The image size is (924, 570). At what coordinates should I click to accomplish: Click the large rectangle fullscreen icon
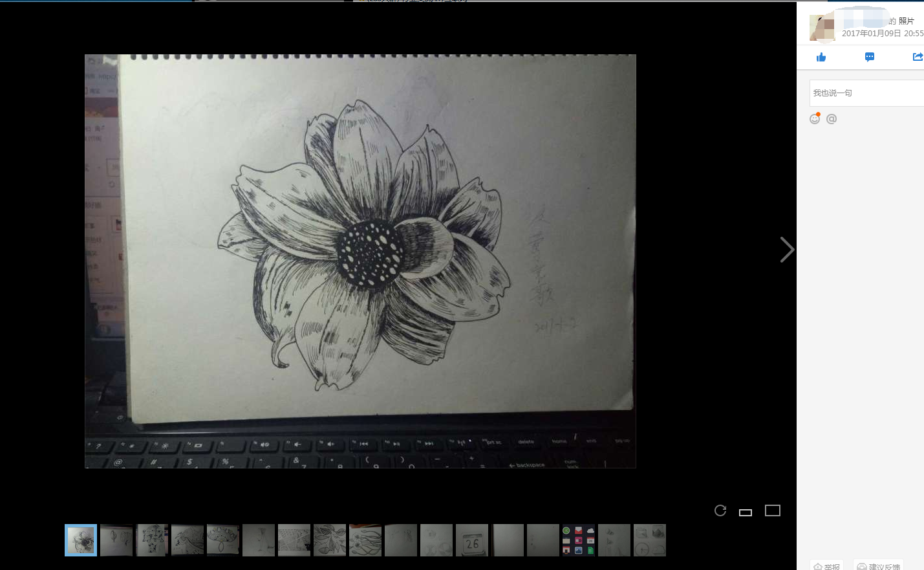pyautogui.click(x=773, y=510)
